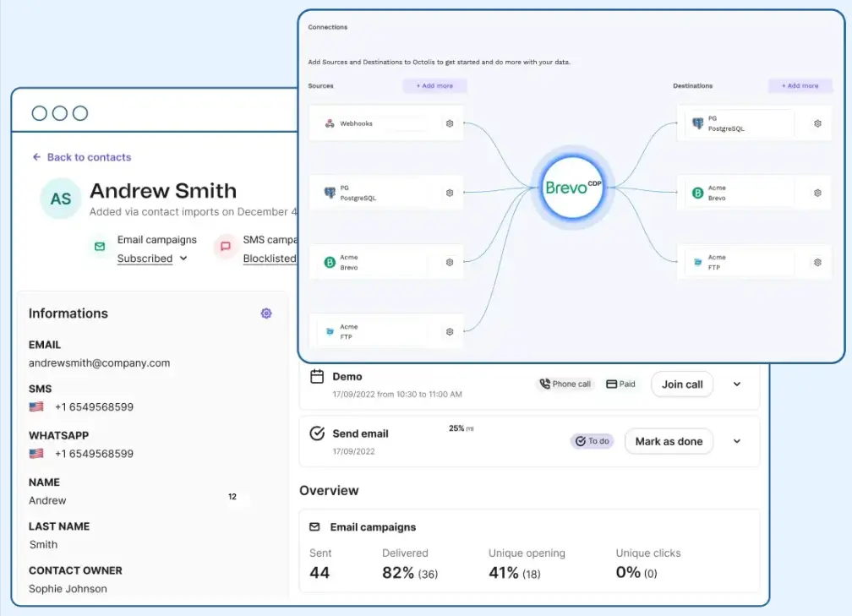The height and width of the screenshot is (616, 852).
Task: Select the Acme FTP destination card
Action: [754, 262]
